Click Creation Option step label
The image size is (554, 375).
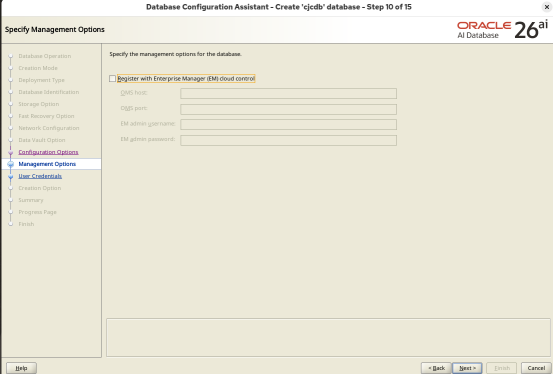pyautogui.click(x=40, y=188)
